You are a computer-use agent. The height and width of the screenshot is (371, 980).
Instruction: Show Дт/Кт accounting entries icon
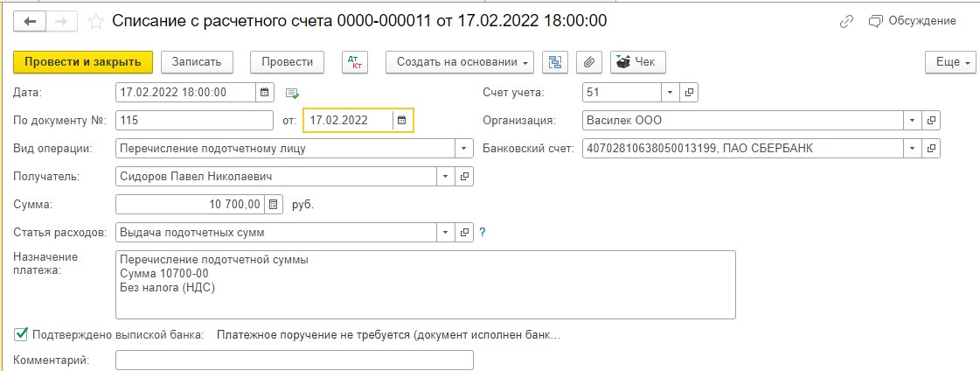click(x=355, y=62)
